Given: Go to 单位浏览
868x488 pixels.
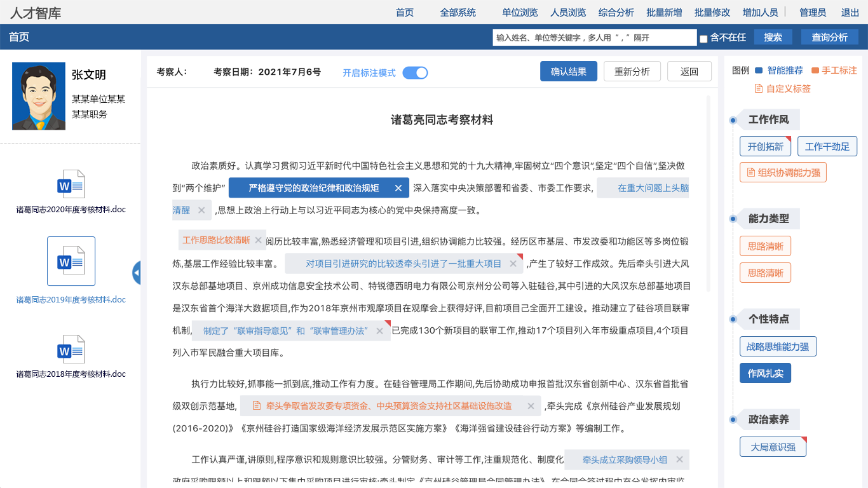Looking at the screenshot, I should tap(520, 13).
